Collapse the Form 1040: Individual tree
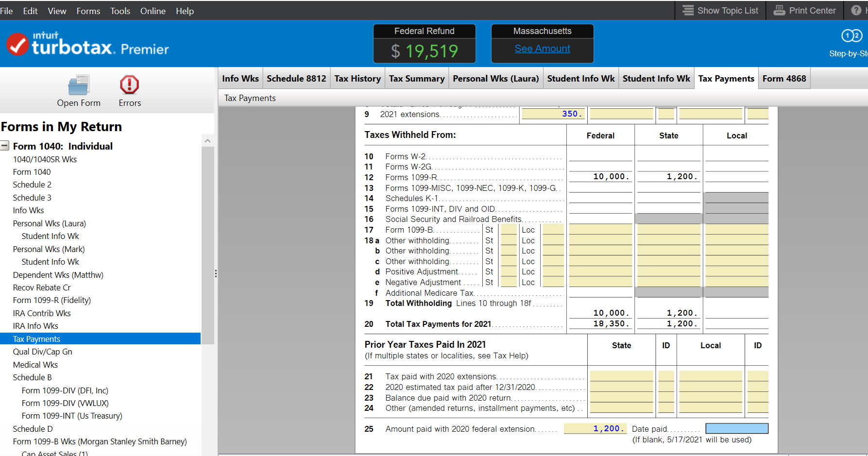 (5, 146)
